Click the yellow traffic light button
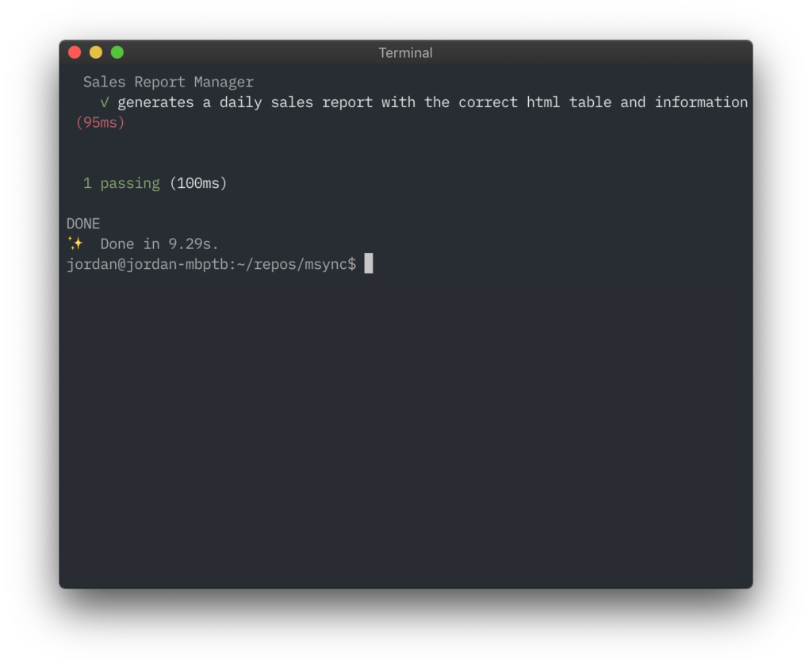Screen dimensions: 812x667 [95, 52]
